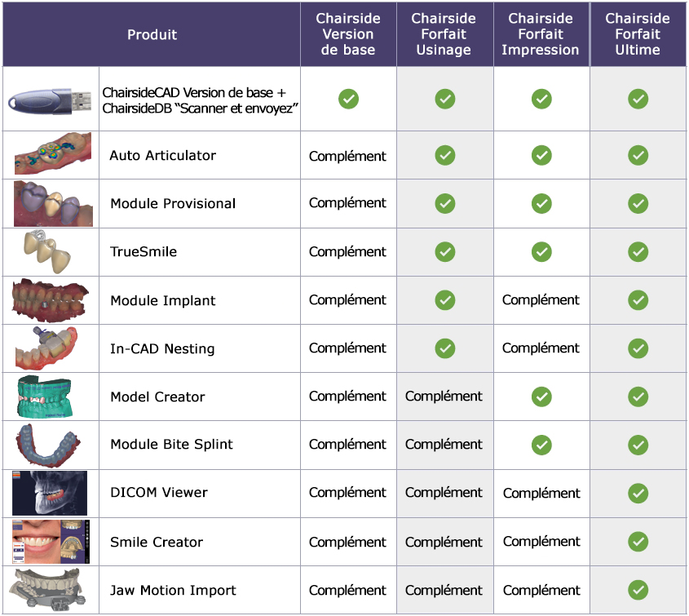Select the DICOM Viewer x-ray thumbnail

coord(50,493)
